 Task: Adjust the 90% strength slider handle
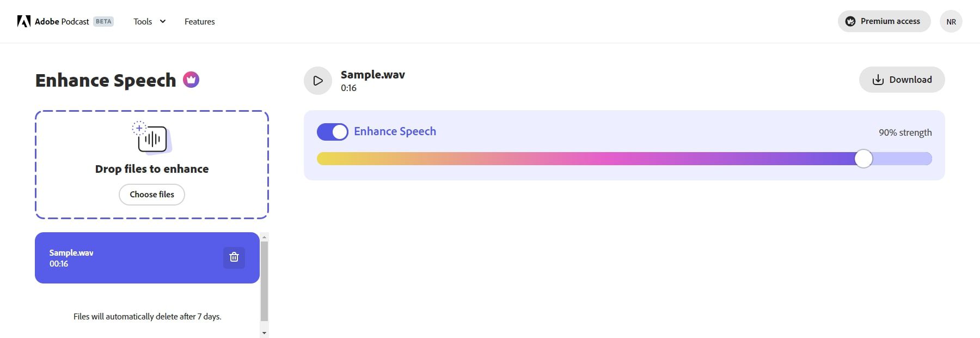pos(864,159)
